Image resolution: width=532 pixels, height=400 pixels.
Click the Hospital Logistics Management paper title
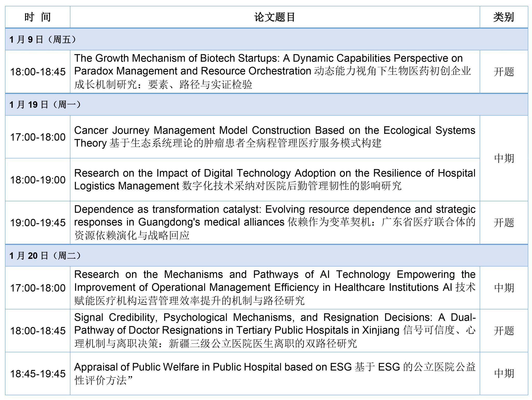tap(275, 179)
